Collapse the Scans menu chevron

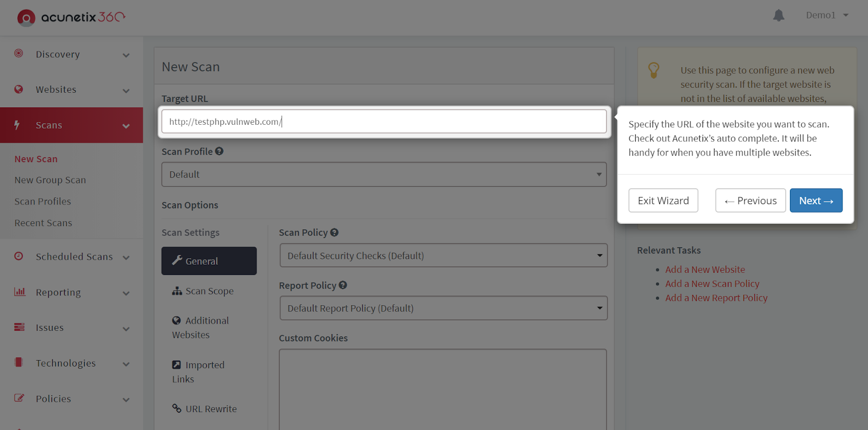click(126, 126)
